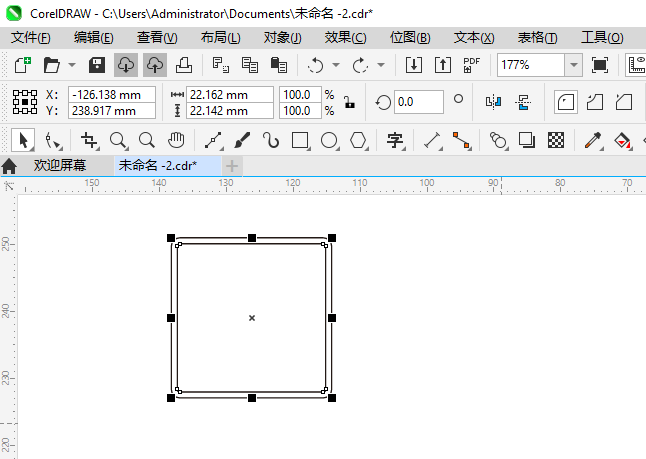646x459 pixels.
Task: Add a new document with plus tab
Action: pyautogui.click(x=232, y=166)
